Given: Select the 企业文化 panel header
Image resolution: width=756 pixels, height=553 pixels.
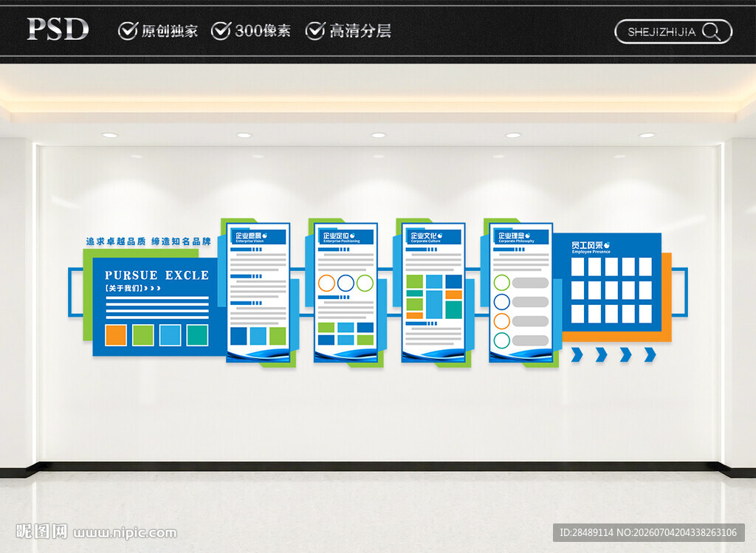Looking at the screenshot, I should 433,237.
